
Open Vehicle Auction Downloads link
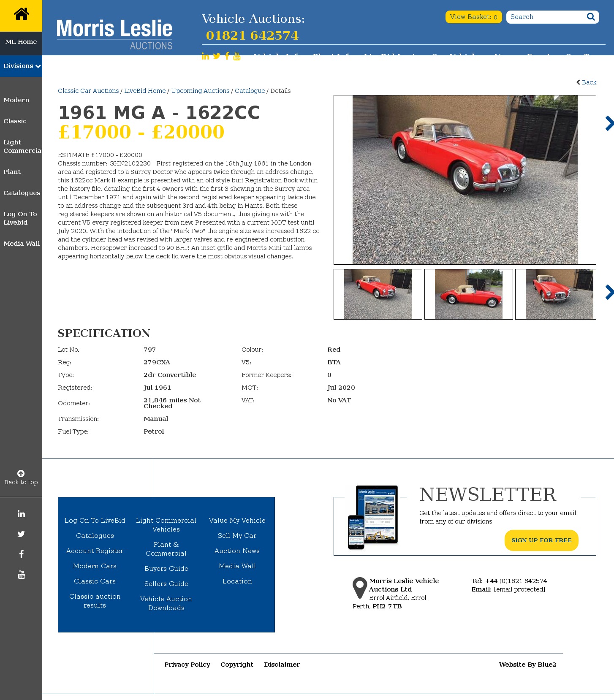pos(166,603)
